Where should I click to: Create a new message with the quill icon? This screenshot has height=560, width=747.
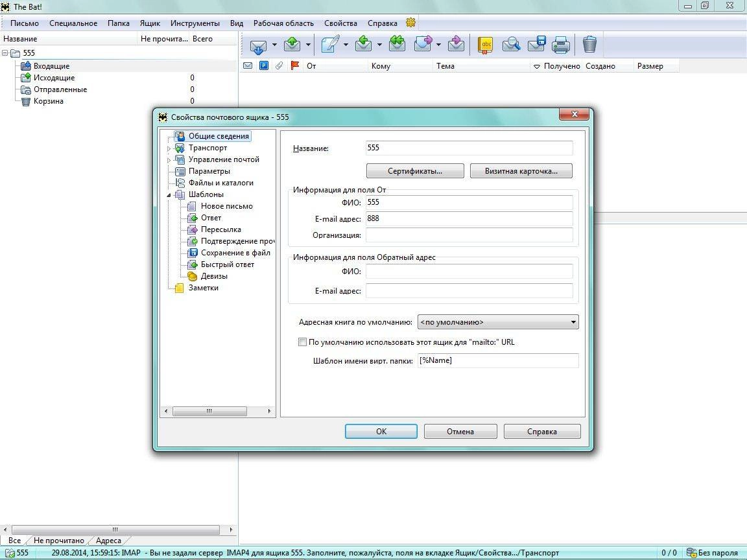click(x=330, y=45)
